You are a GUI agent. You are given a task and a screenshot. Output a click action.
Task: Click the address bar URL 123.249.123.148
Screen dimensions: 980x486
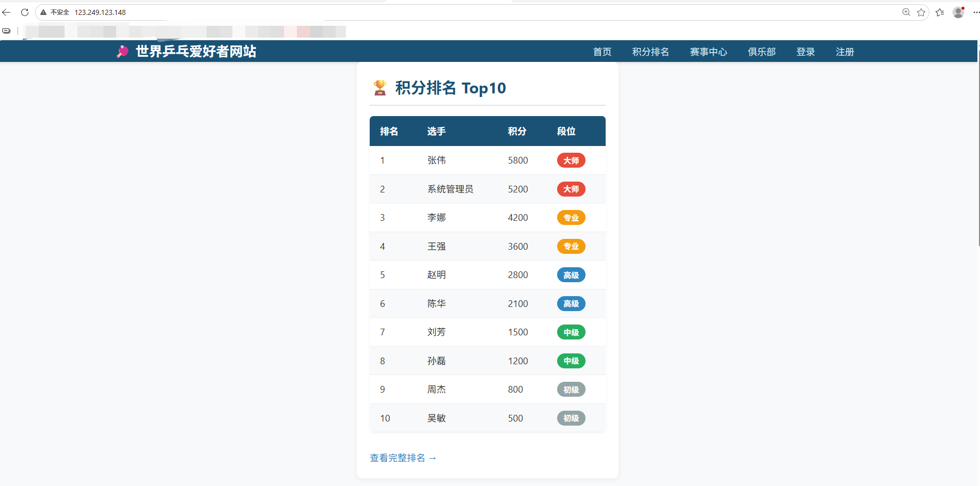click(x=100, y=12)
